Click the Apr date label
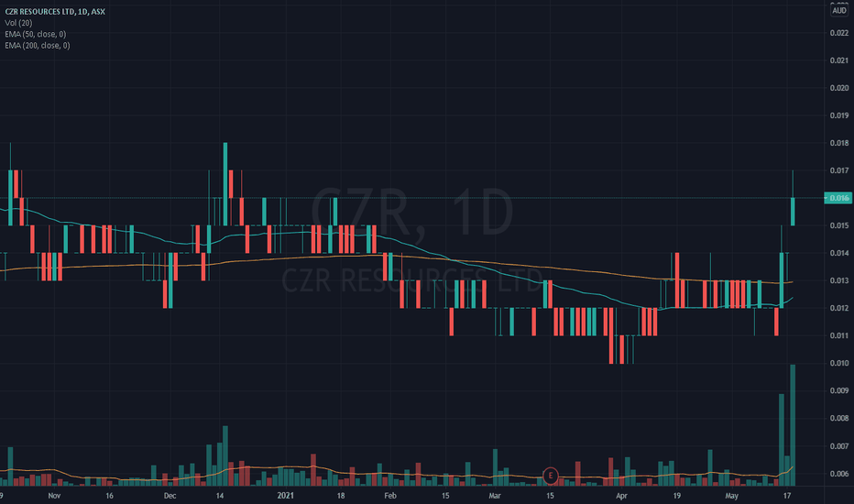 point(621,496)
